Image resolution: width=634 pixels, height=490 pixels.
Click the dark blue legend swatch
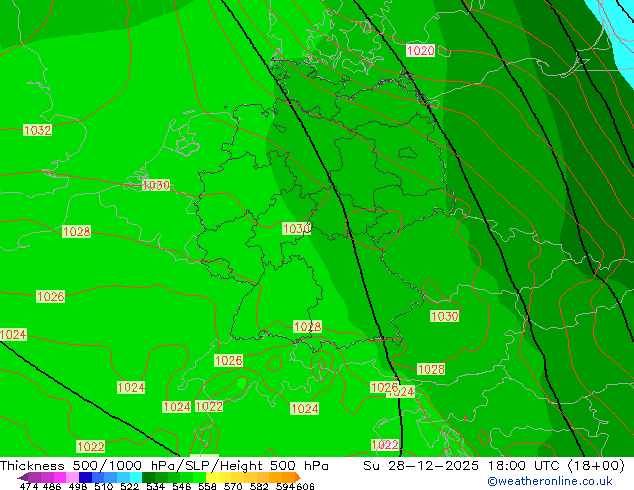pos(85,477)
